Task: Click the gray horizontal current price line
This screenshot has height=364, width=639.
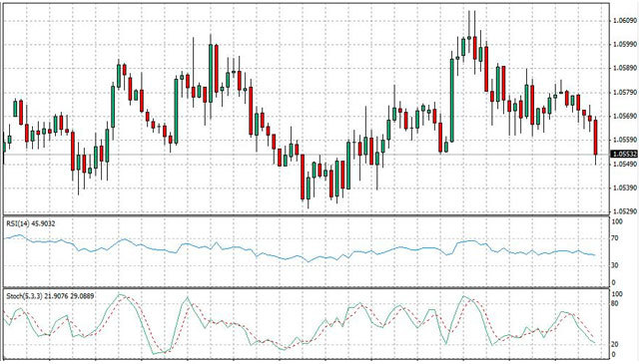Action: (306, 155)
